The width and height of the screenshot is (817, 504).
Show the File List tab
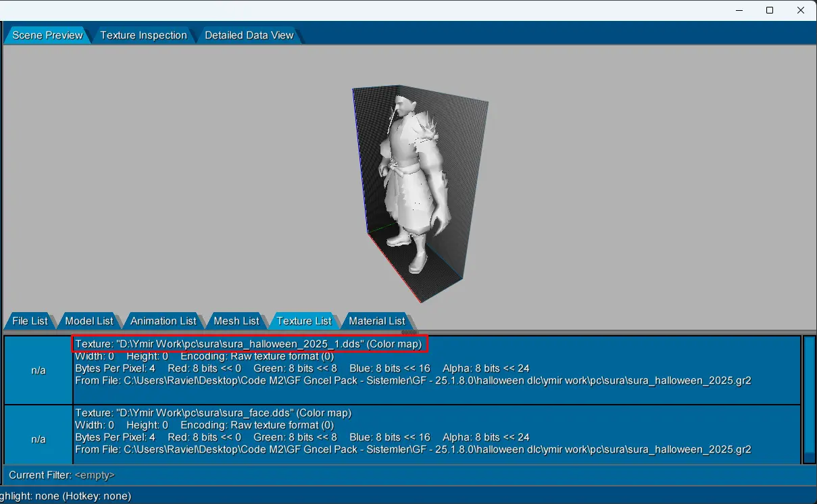coord(30,321)
